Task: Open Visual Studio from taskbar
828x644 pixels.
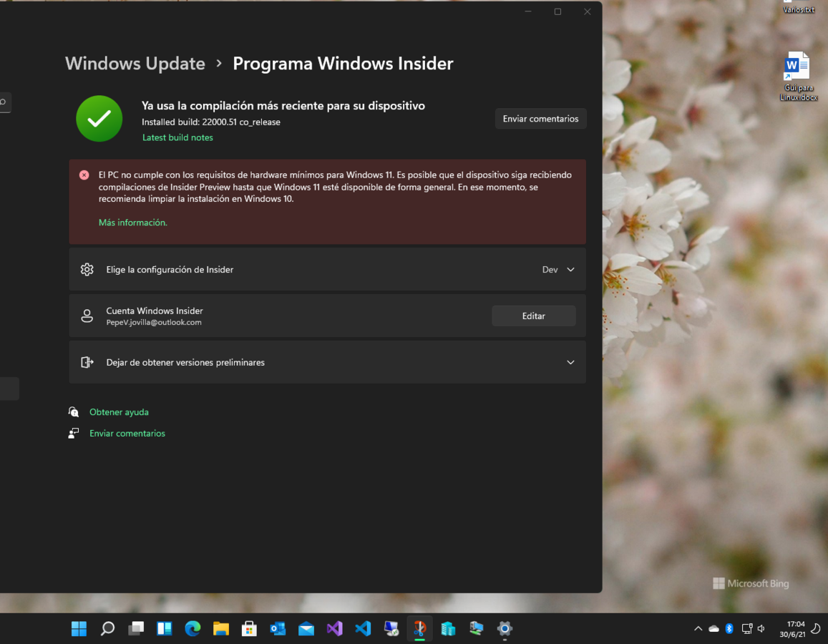Action: tap(335, 628)
